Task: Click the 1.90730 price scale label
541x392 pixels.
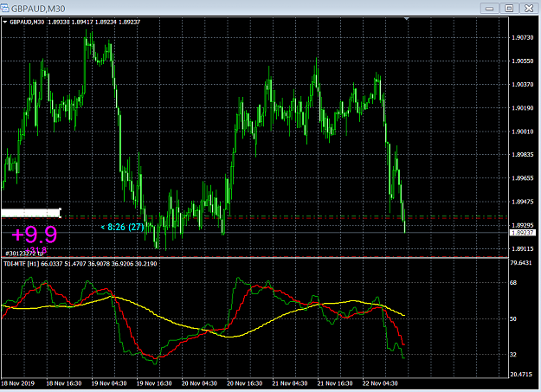Action: coord(522,37)
